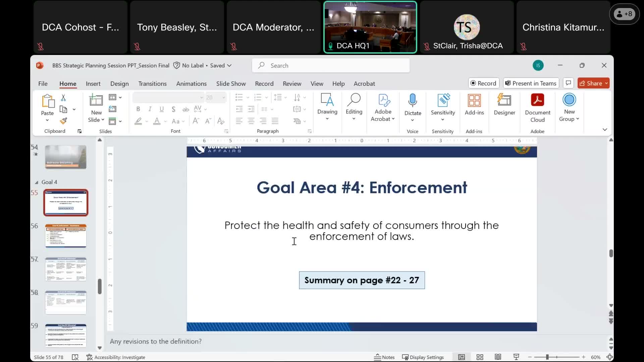Viewport: 644px width, 362px height.
Task: Click the Present in Teams button
Action: (531, 83)
